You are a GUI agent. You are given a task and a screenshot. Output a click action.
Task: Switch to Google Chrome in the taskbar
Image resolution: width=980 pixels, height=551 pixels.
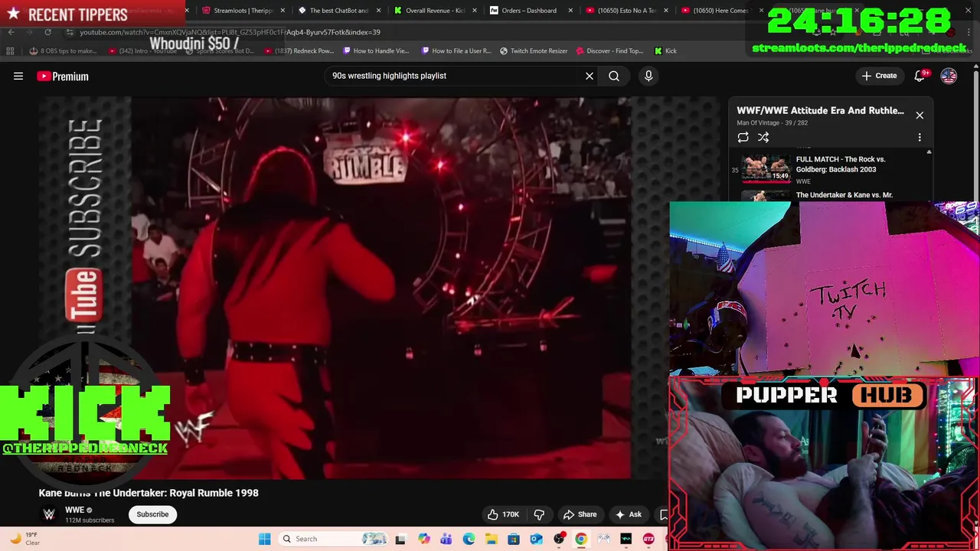pos(581,539)
